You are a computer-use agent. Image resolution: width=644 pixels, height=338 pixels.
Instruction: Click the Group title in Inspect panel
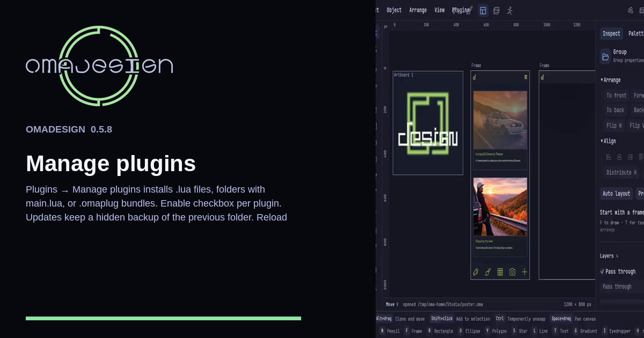pyautogui.click(x=620, y=52)
